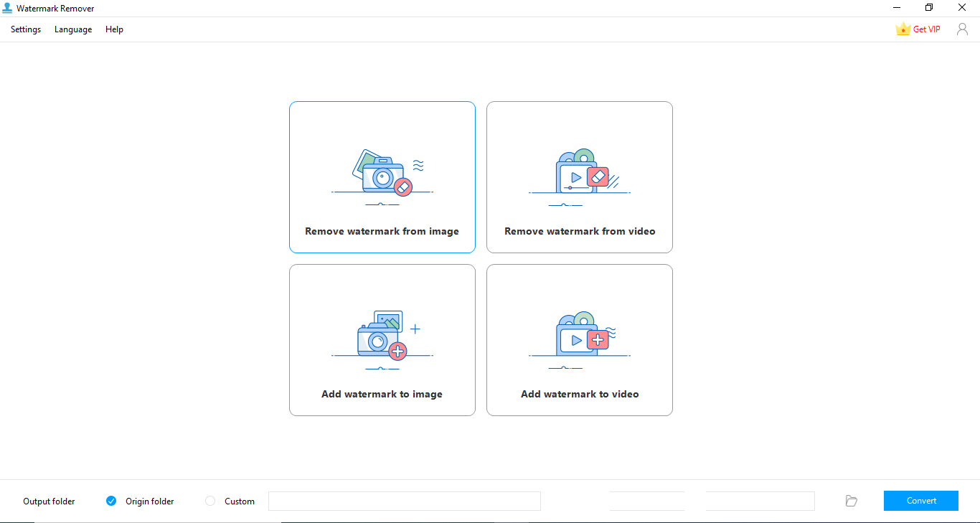The width and height of the screenshot is (980, 523).
Task: Open the Add watermark to video tool
Action: [579, 339]
